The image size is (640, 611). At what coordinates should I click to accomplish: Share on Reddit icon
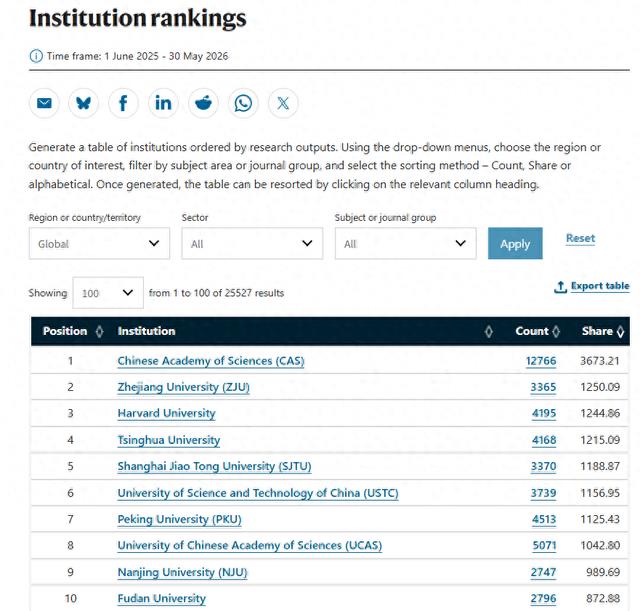203,103
